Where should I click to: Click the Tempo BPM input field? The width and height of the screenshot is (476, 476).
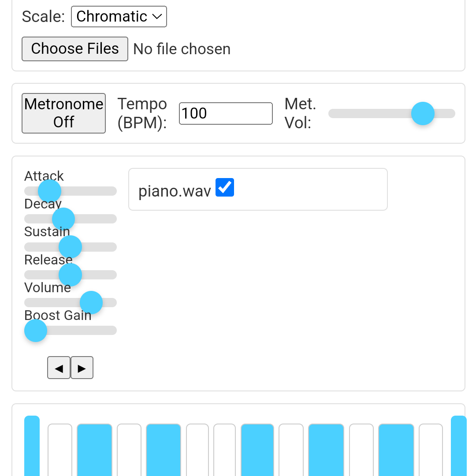click(226, 114)
